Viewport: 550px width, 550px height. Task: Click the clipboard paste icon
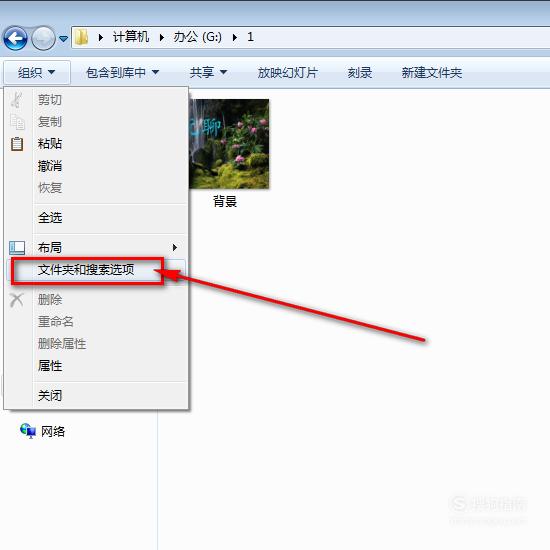[x=17, y=144]
